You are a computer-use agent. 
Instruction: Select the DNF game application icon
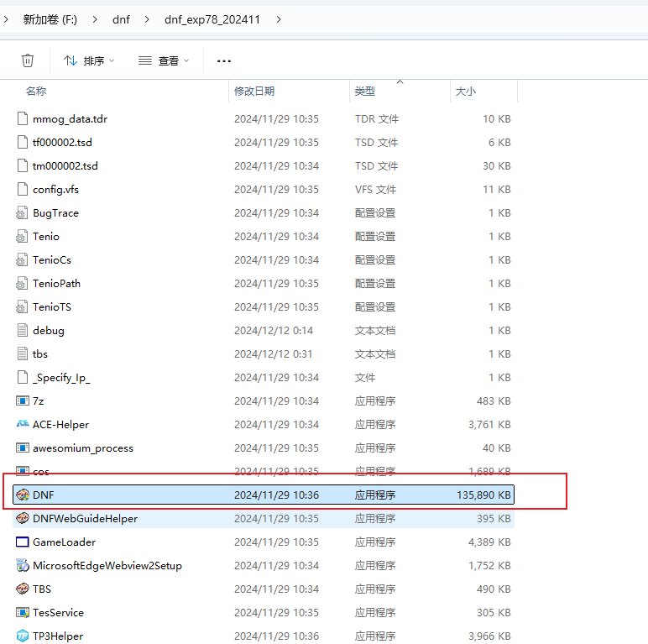[23, 495]
